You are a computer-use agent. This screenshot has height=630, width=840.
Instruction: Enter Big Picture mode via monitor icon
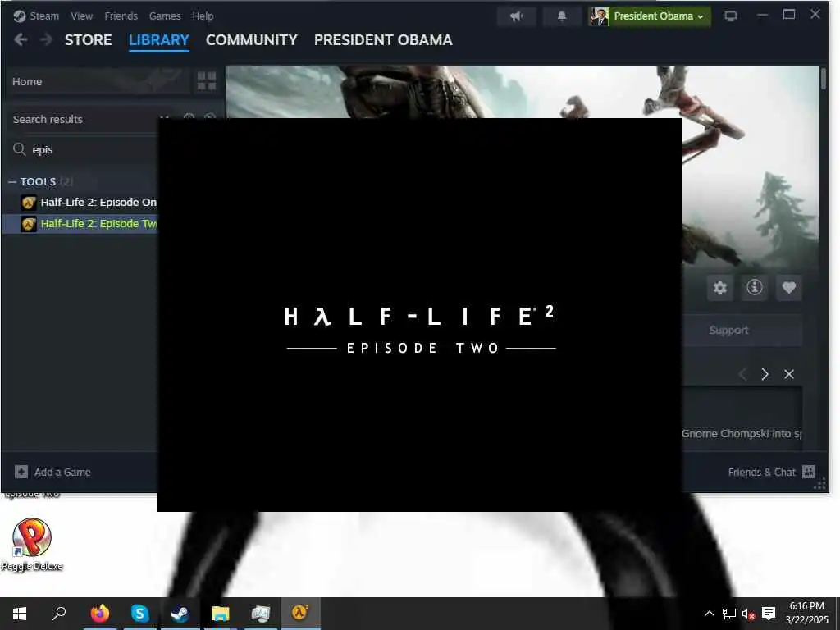(731, 16)
